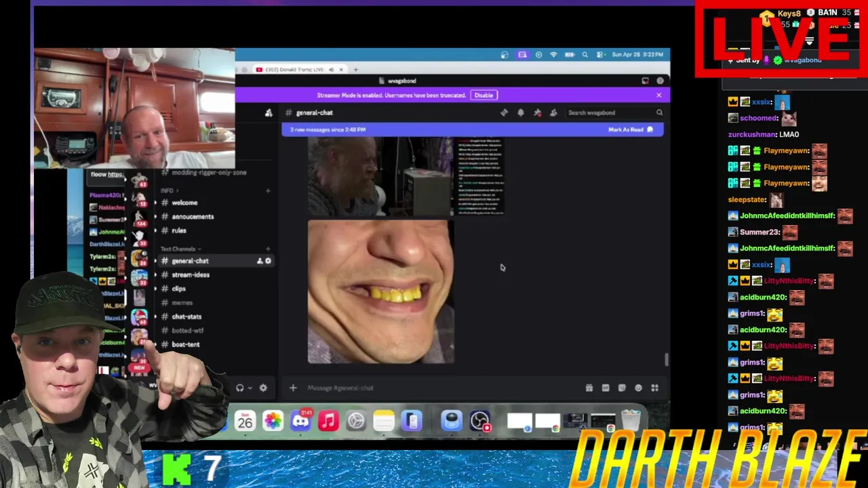The width and height of the screenshot is (868, 488).
Task: Close the Donald Trump LIVE browser tab
Action: [x=340, y=70]
